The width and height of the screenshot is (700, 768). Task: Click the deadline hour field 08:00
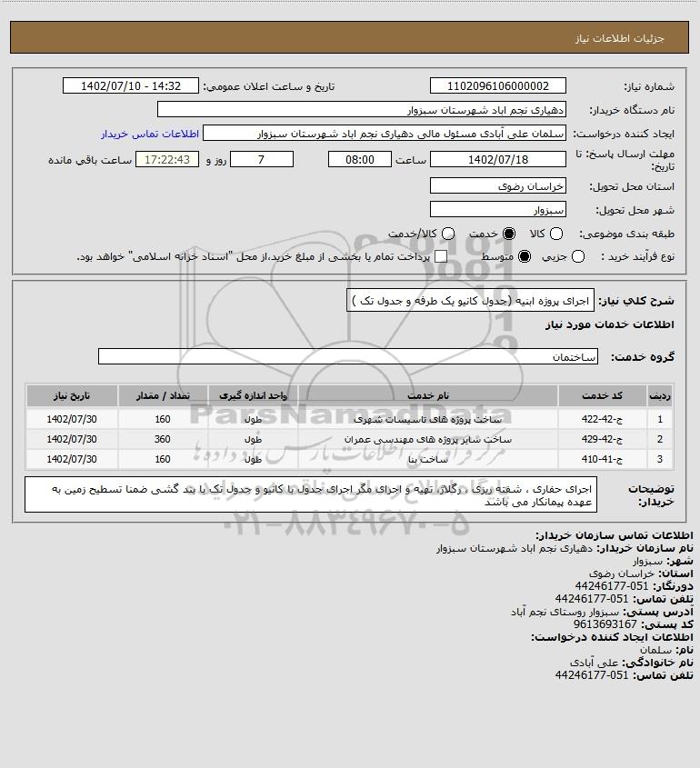pyautogui.click(x=360, y=160)
